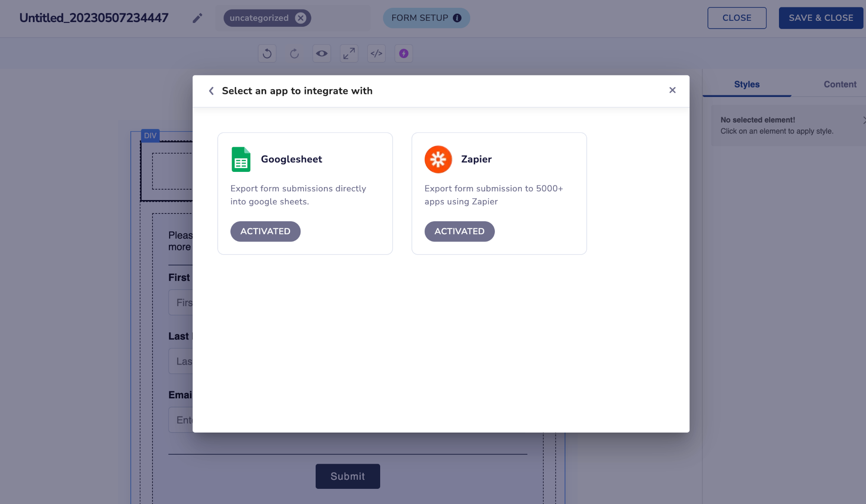Click the form title Untitled_20230507234447
This screenshot has height=504, width=866.
94,18
